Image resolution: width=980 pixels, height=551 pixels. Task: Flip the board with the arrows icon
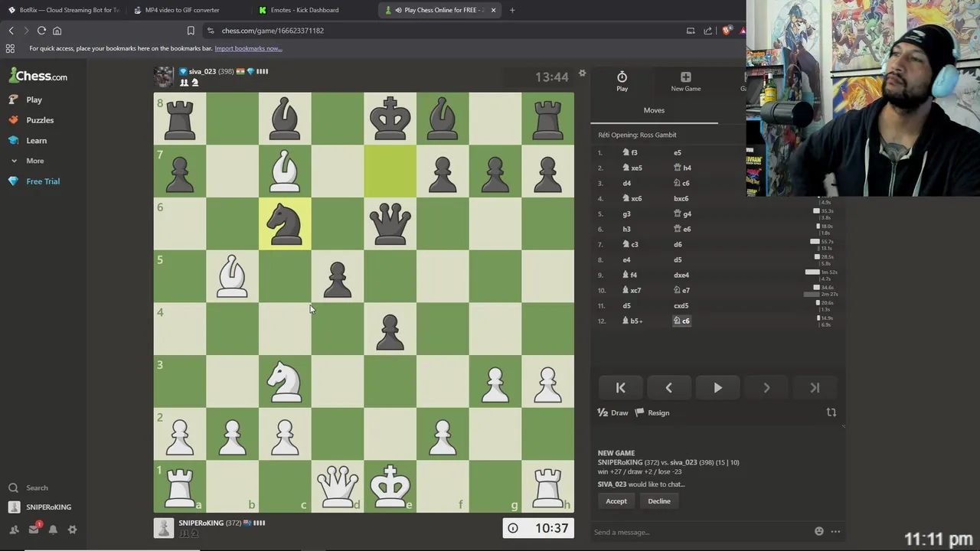831,412
